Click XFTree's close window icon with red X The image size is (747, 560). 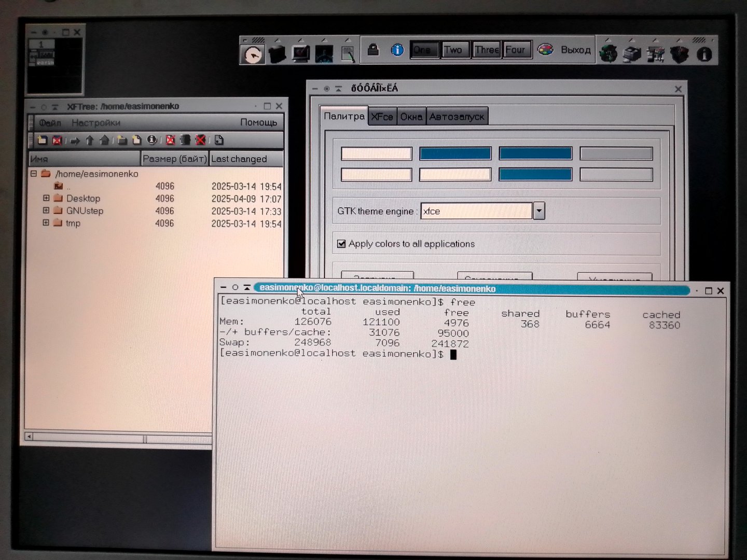click(57, 140)
